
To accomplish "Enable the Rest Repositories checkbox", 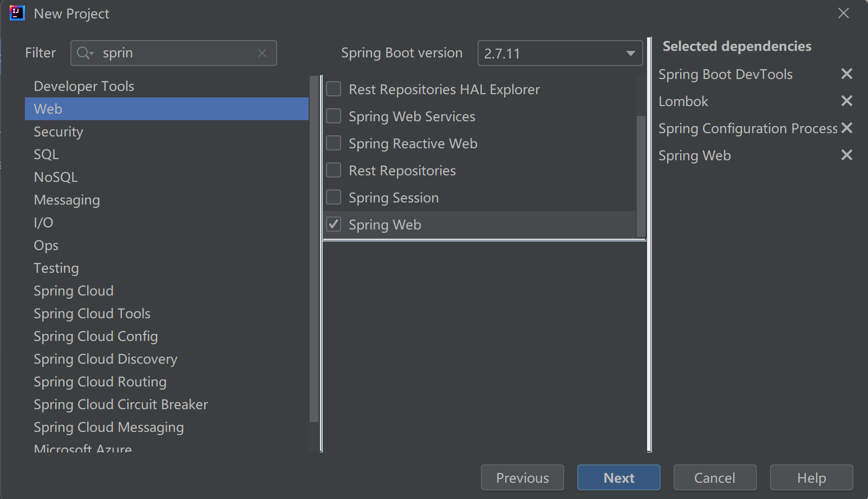I will coord(334,170).
